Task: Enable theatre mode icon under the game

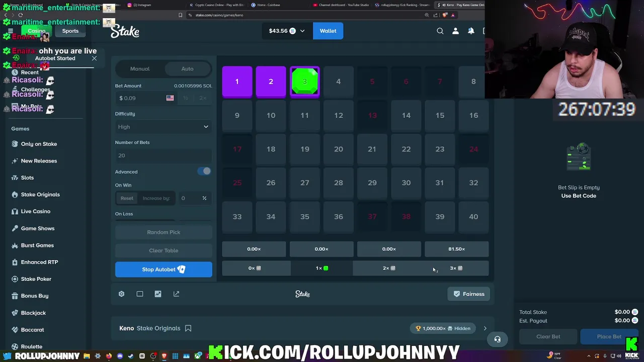Action: [140, 294]
